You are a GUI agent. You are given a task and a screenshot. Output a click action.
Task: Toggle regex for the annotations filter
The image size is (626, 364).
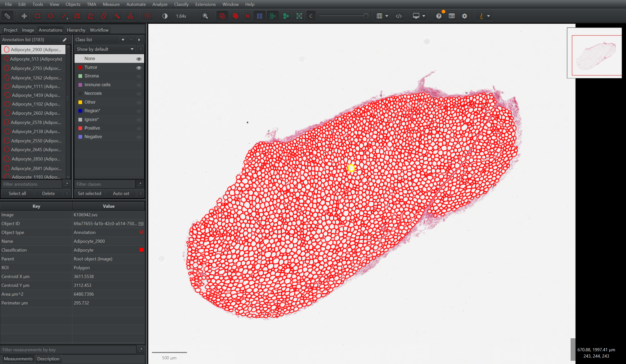coord(67,184)
